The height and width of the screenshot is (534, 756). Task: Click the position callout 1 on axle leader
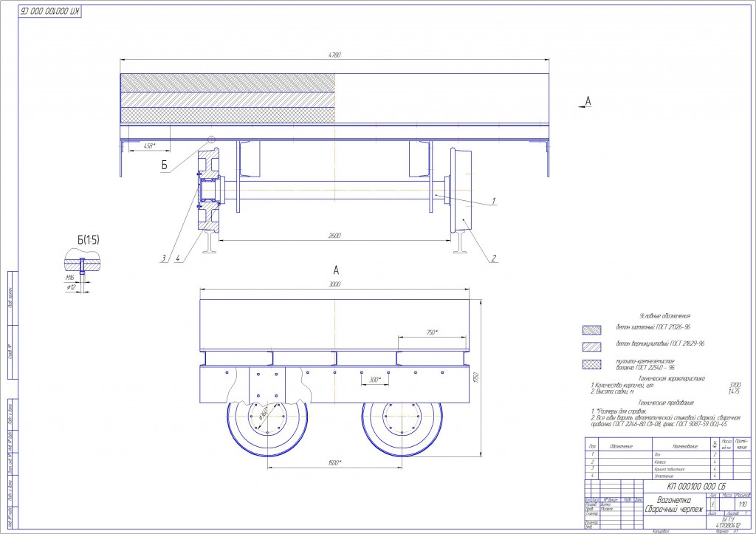point(493,200)
